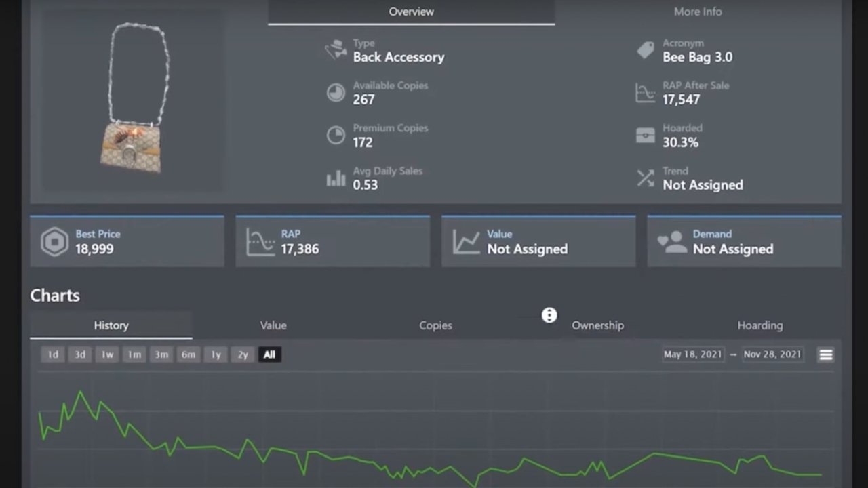Click the Available Copies pie icon
Screen dimensions: 868x488
tap(336, 93)
